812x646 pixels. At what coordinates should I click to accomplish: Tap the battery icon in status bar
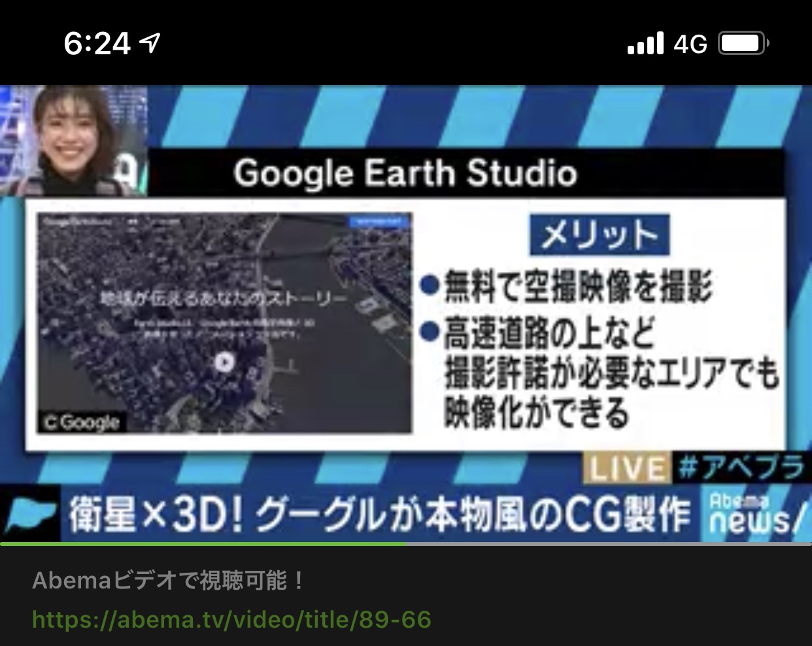point(743,44)
